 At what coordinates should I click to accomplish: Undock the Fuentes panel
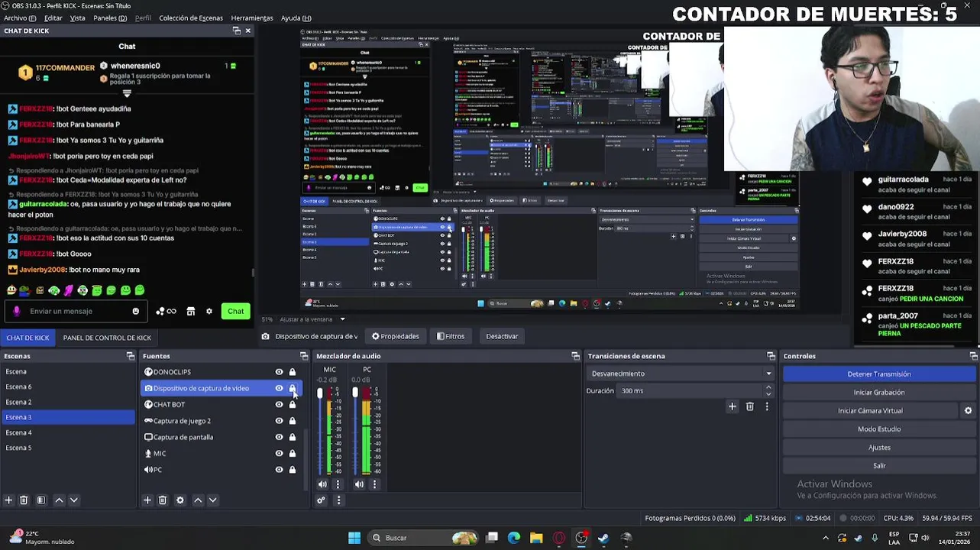(x=304, y=356)
